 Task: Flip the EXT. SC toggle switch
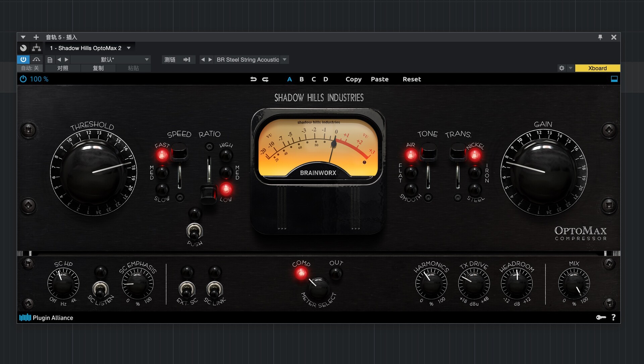tap(187, 289)
